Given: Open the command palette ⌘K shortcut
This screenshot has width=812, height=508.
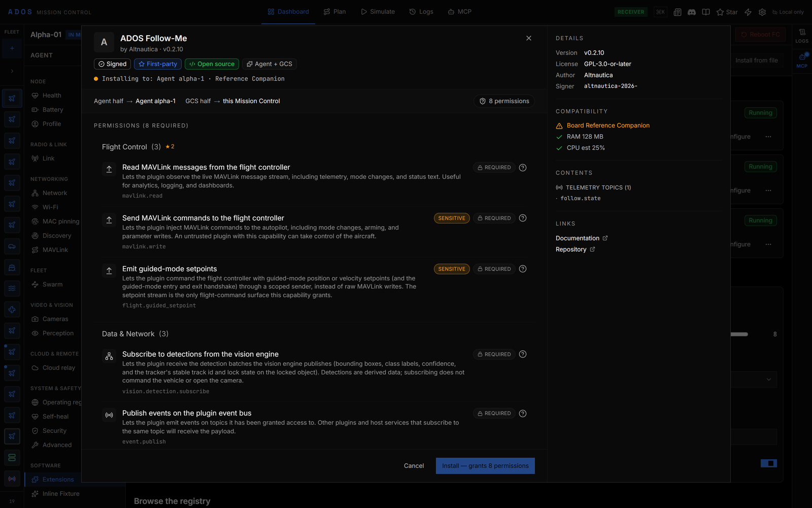Looking at the screenshot, I should point(660,12).
